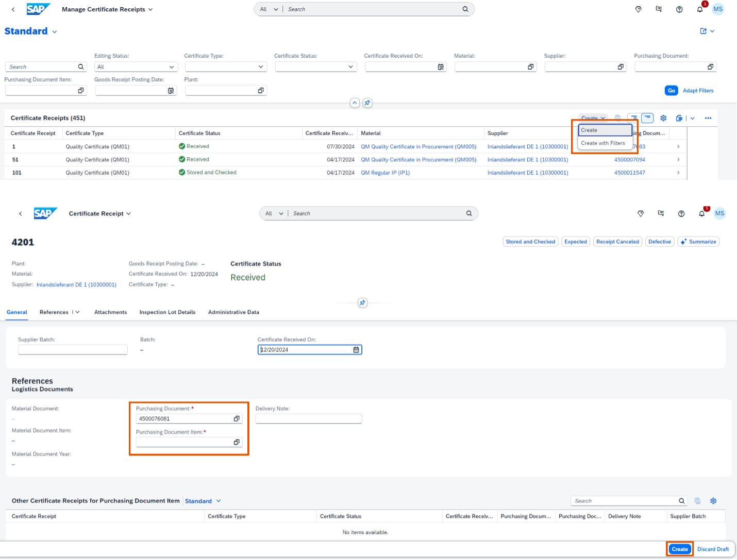Open value help for Purchasing Document filter
737x560 pixels.
click(x=711, y=67)
